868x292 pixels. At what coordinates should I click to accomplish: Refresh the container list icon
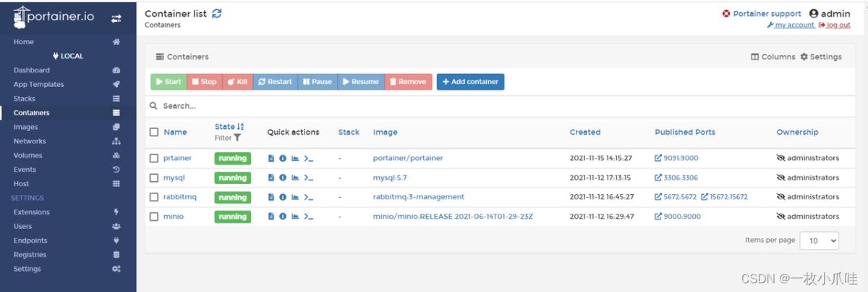(x=217, y=13)
